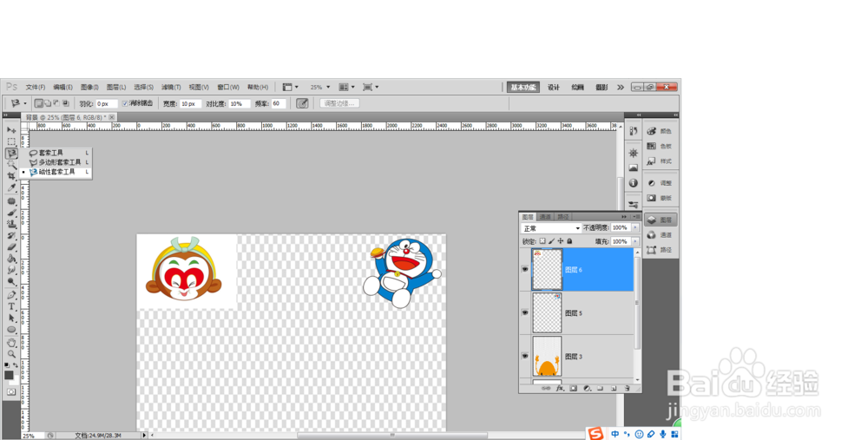Hide layer 图层 3
Screen dimensions: 868x440
click(525, 357)
